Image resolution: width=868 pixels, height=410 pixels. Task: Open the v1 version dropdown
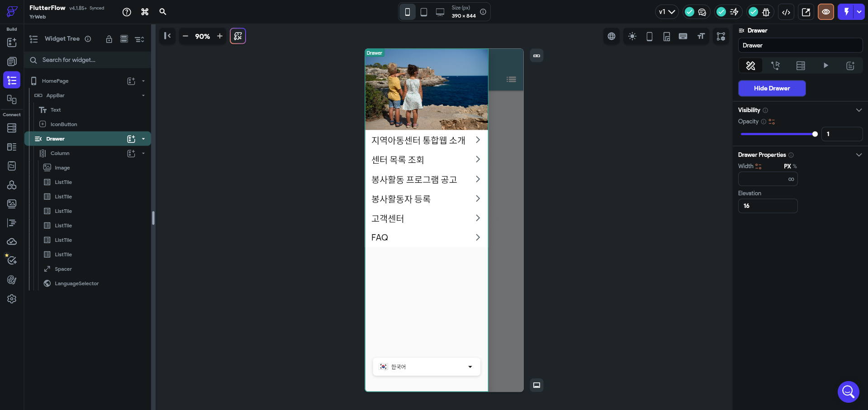[x=667, y=12]
